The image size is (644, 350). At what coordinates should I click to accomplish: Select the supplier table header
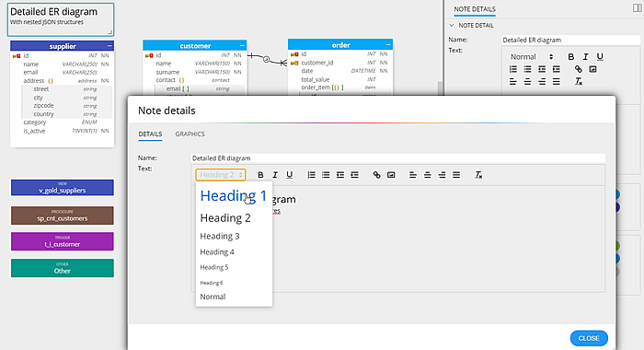(62, 46)
